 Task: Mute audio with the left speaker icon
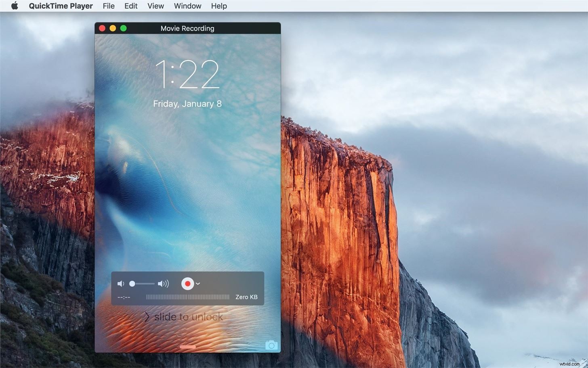(x=120, y=283)
